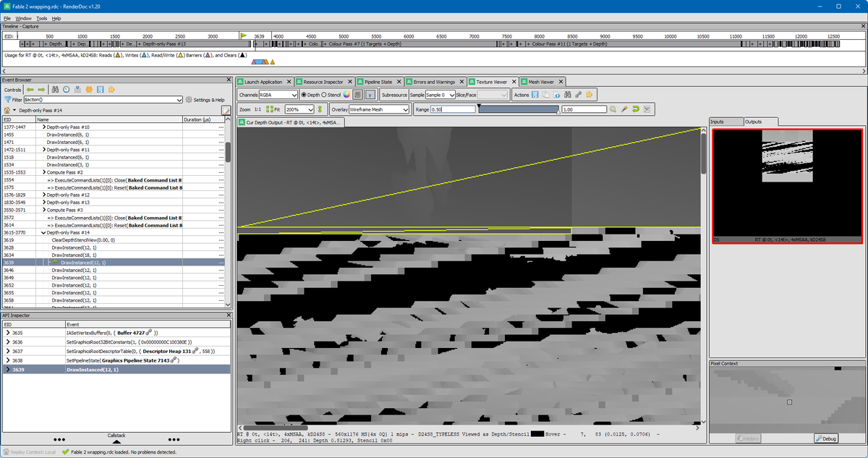This screenshot has width=868, height=458.
Task: Click the link icon next to Buffer 4727
Action: click(x=148, y=332)
